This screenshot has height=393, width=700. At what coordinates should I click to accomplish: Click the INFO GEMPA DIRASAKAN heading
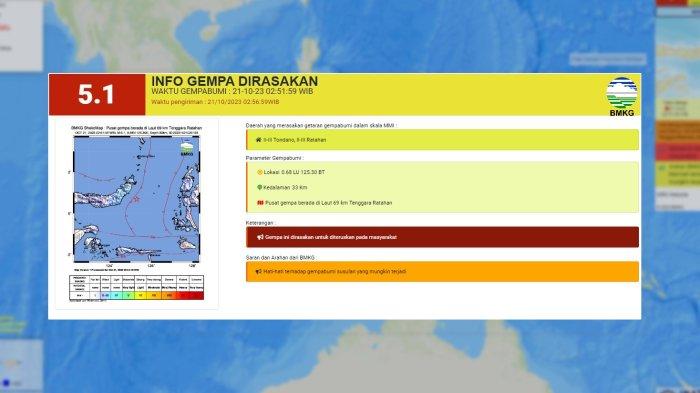[x=234, y=81]
